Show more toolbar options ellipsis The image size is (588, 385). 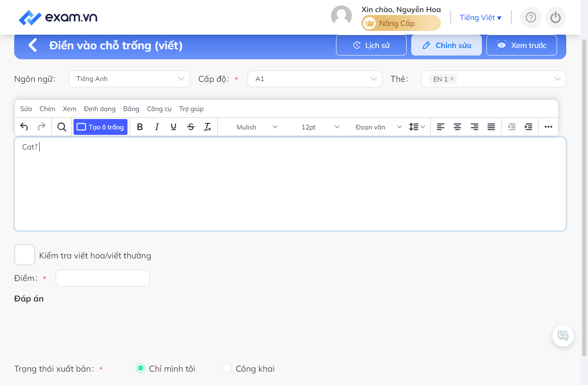click(x=549, y=127)
